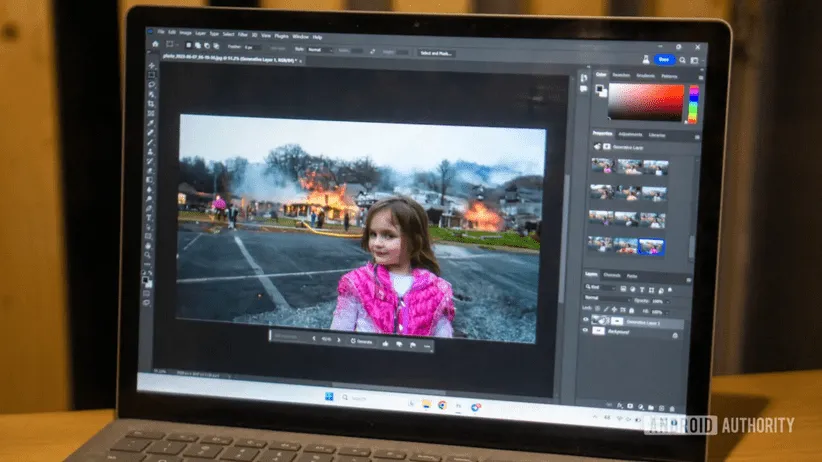The width and height of the screenshot is (822, 462).
Task: Open Google Chrome from the taskbar
Action: tap(441, 404)
